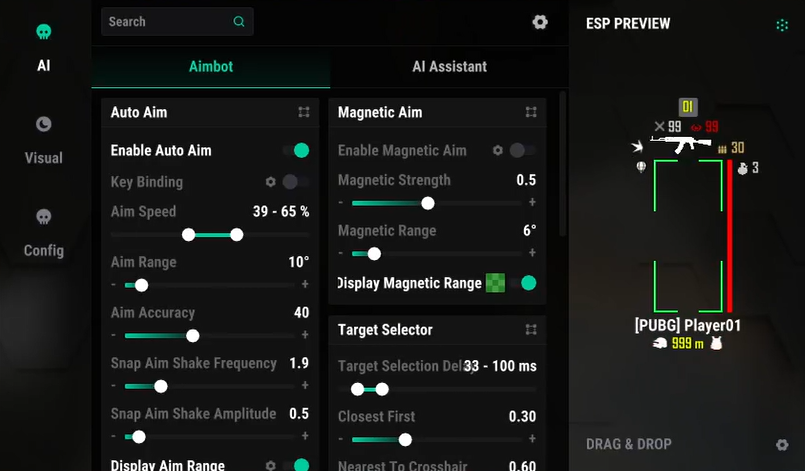
Task: Open Key Binding gear settings
Action: coord(270,182)
